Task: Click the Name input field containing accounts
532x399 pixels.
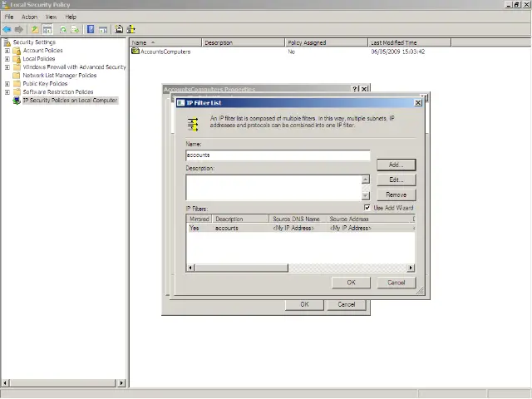Action: click(x=278, y=155)
